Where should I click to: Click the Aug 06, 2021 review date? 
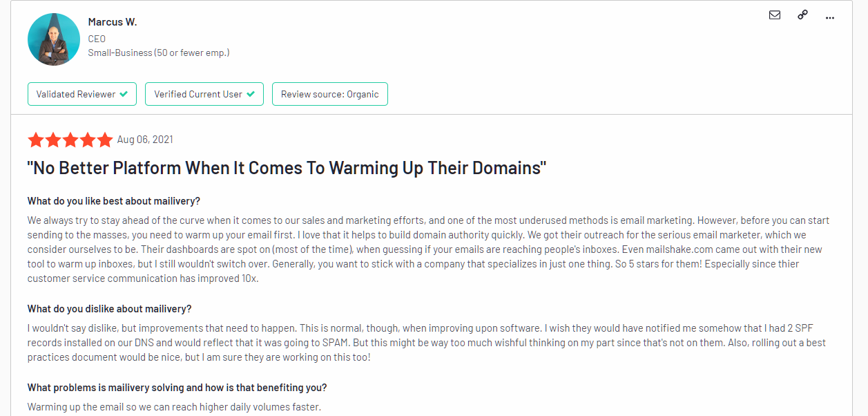tap(145, 140)
